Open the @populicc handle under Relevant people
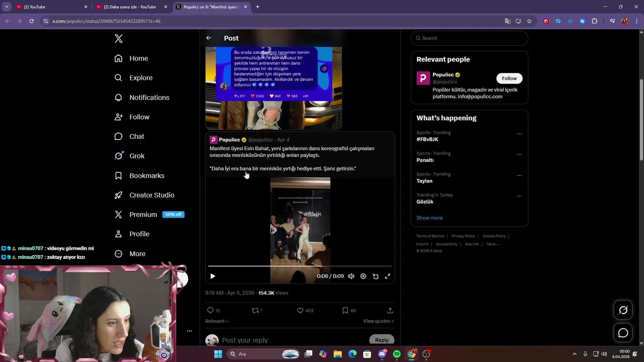 click(x=445, y=82)
